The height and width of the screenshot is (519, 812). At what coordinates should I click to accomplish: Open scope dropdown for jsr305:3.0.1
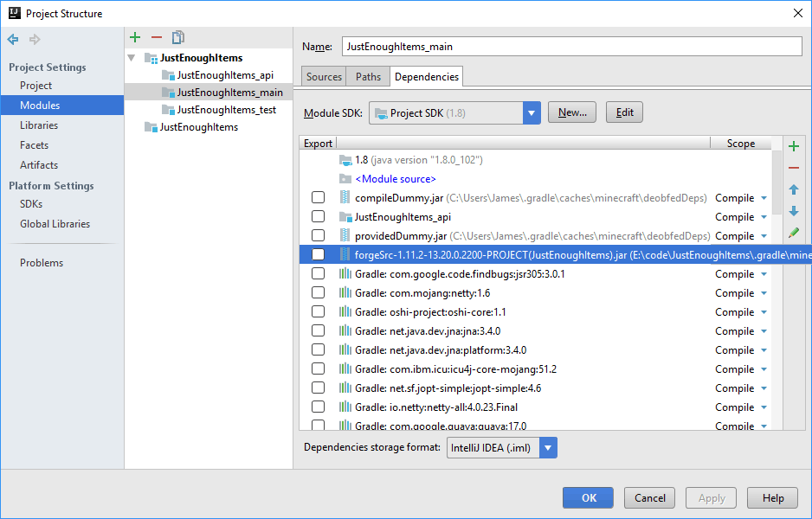click(764, 274)
